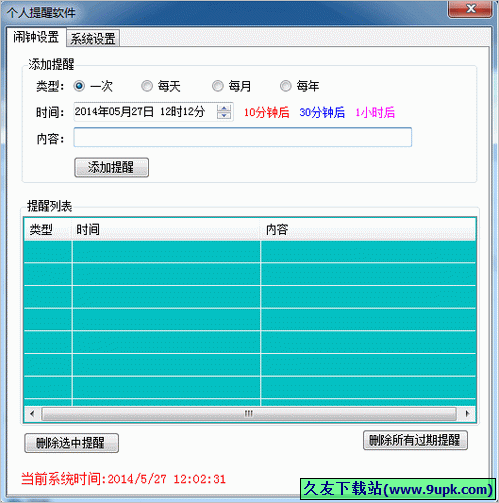Set reminder to 30分钟后
Viewport: 499px width, 503px height.
click(x=322, y=113)
